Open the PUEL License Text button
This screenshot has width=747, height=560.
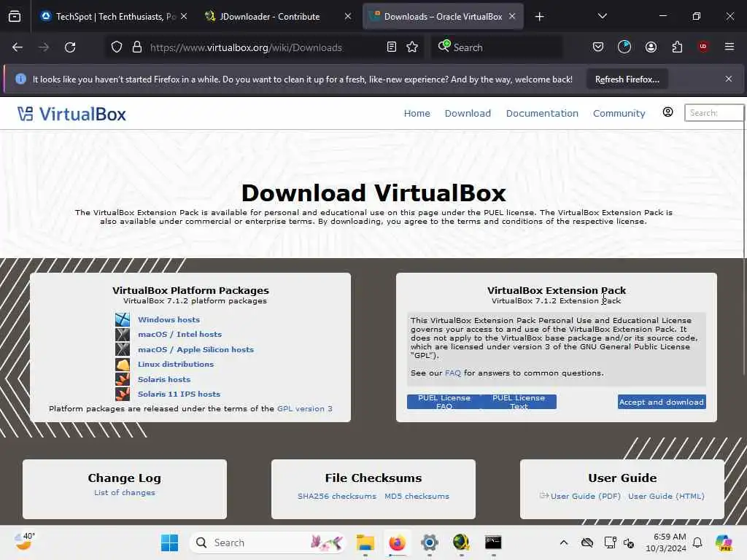[519, 402]
